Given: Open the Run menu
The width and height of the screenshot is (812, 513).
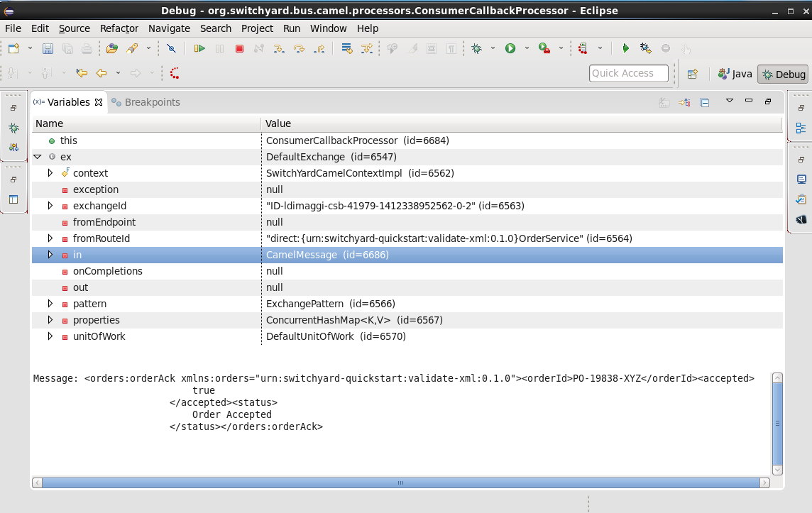Looking at the screenshot, I should 292,28.
